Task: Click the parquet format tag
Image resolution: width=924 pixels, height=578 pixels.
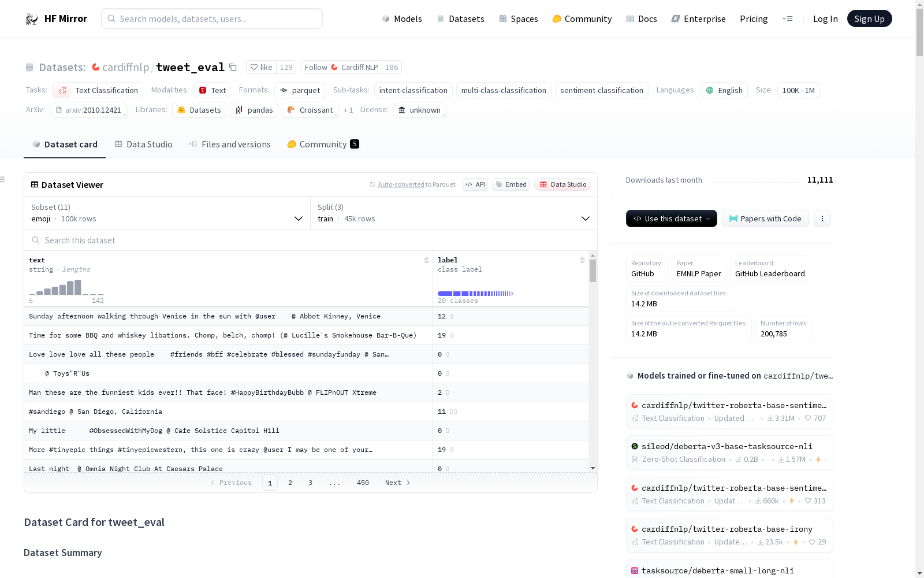Action: (300, 90)
